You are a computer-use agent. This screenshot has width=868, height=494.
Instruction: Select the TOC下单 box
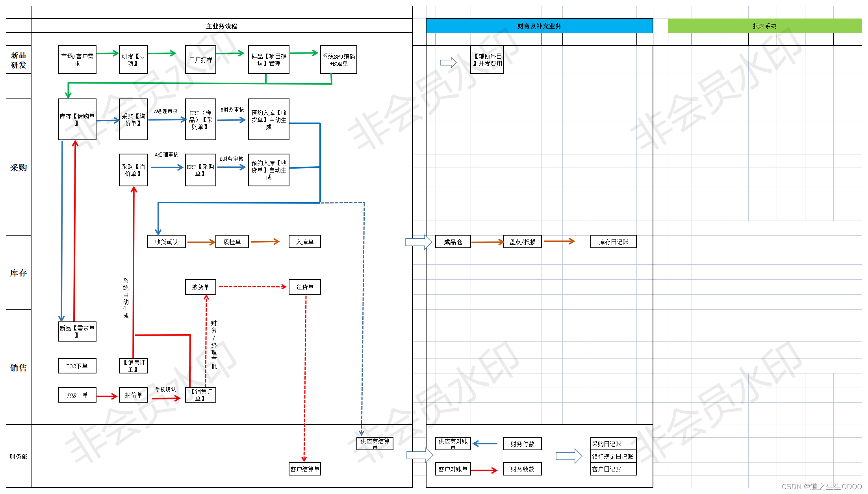(77, 366)
